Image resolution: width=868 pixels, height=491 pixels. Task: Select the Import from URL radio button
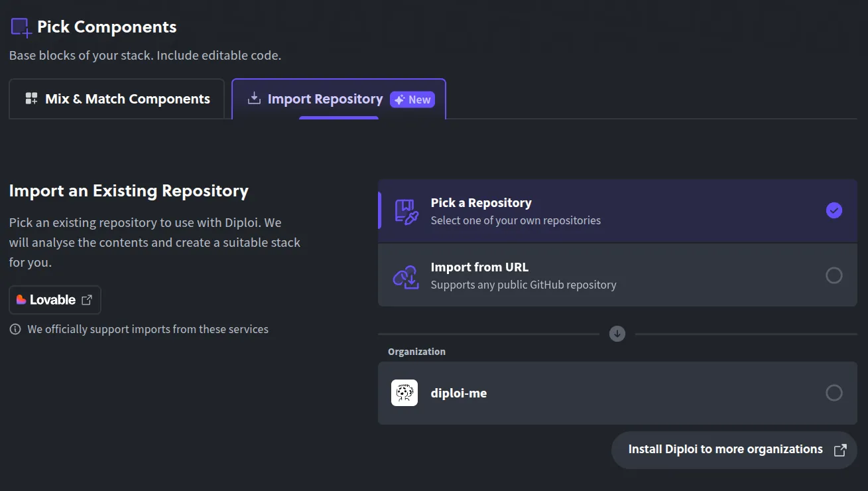tap(834, 275)
